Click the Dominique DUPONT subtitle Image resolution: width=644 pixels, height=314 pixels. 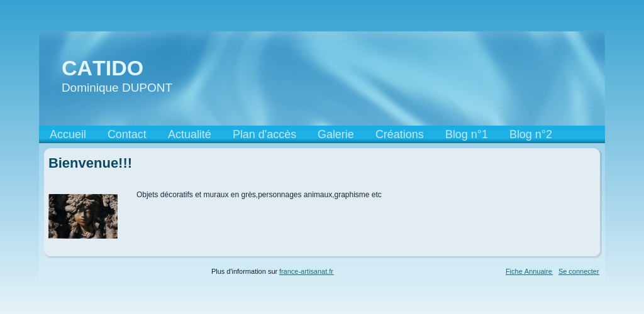click(x=116, y=88)
